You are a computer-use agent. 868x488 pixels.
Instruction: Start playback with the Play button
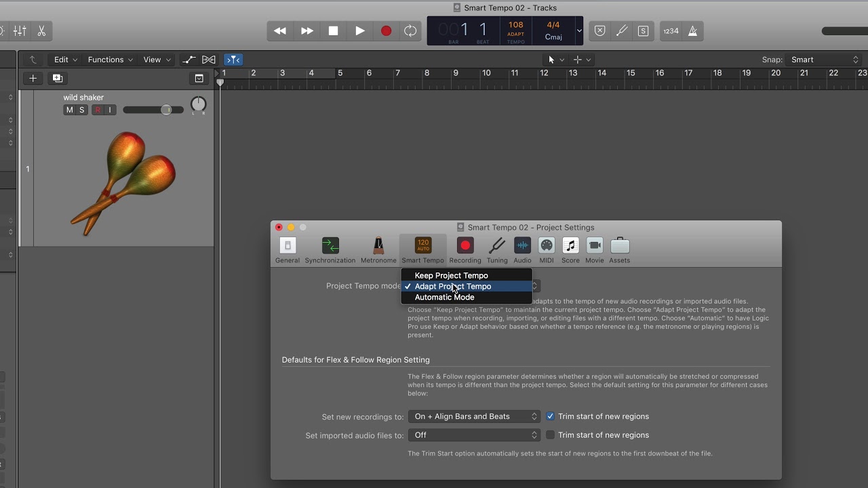pyautogui.click(x=359, y=31)
